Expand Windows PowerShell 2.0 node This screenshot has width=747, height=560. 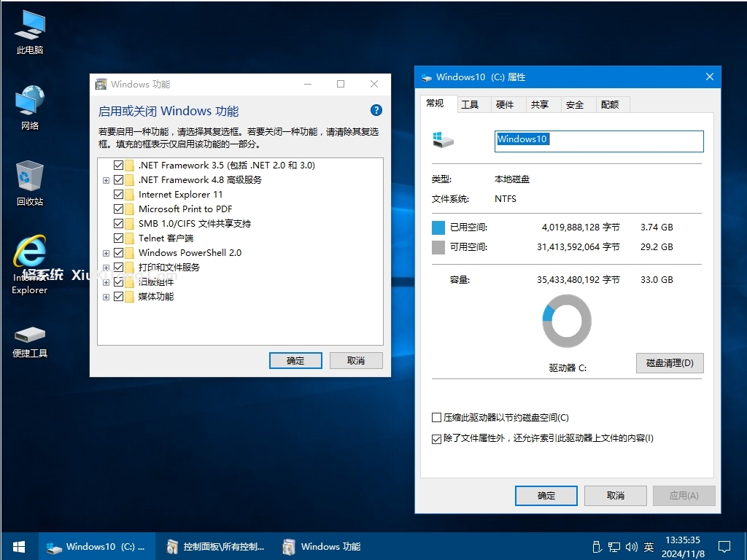point(107,253)
